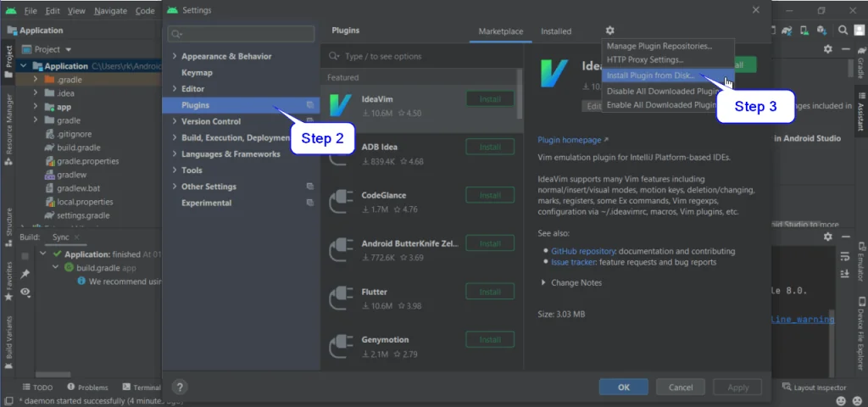
Task: Install the Flutter plugin
Action: click(490, 292)
